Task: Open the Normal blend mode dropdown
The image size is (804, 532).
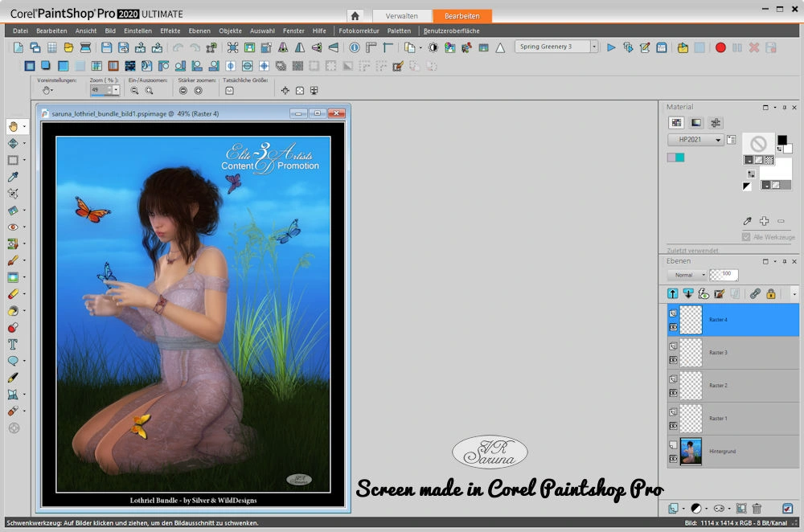Action: point(704,275)
